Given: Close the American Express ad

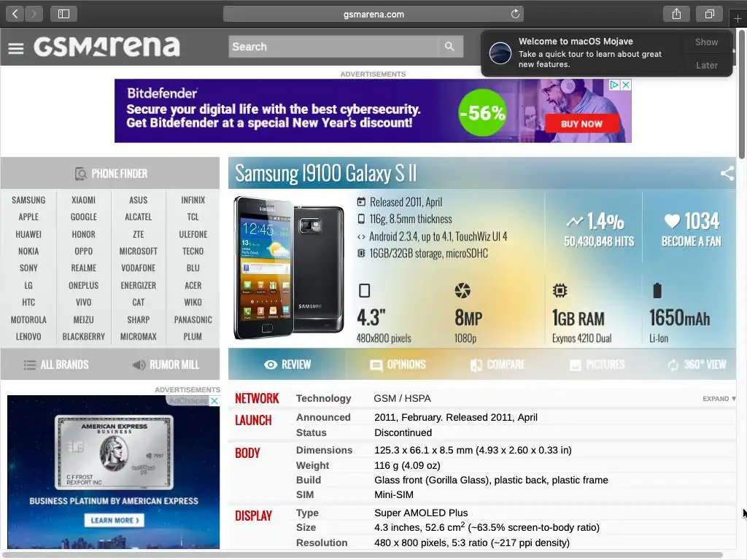Looking at the screenshot, I should click(214, 400).
